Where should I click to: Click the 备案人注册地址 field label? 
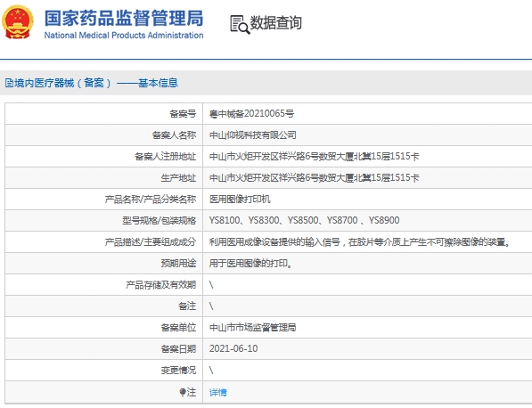[x=165, y=157]
